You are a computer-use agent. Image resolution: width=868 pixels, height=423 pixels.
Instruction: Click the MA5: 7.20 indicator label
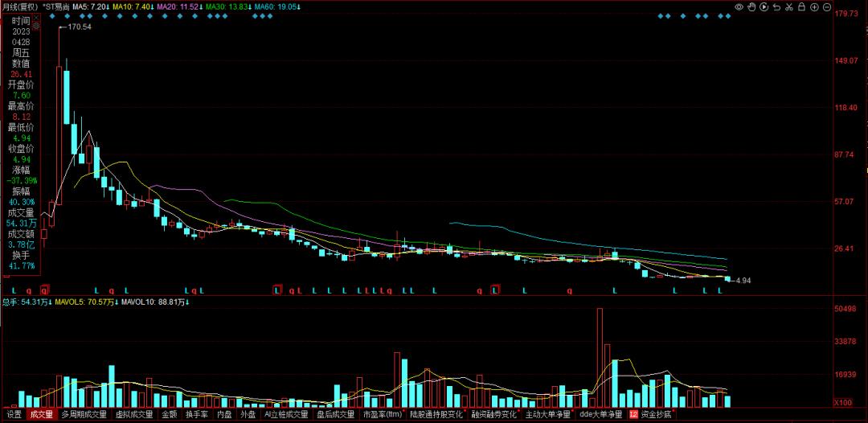point(92,6)
